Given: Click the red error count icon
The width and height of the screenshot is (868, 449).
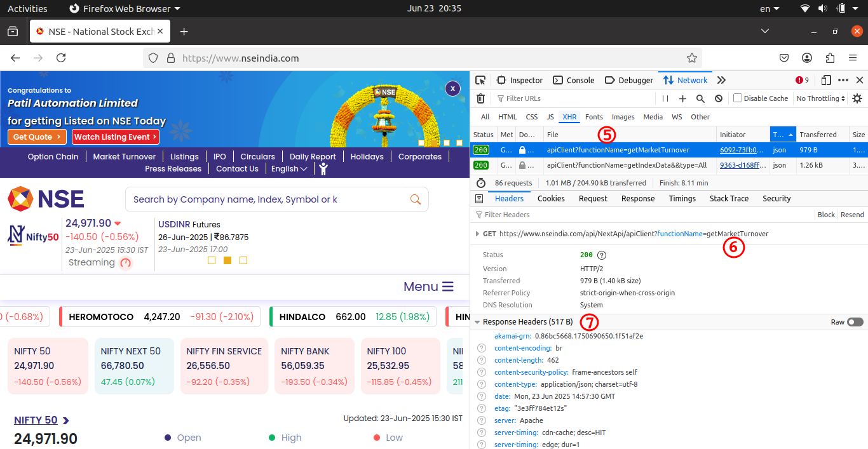Looking at the screenshot, I should 799,80.
